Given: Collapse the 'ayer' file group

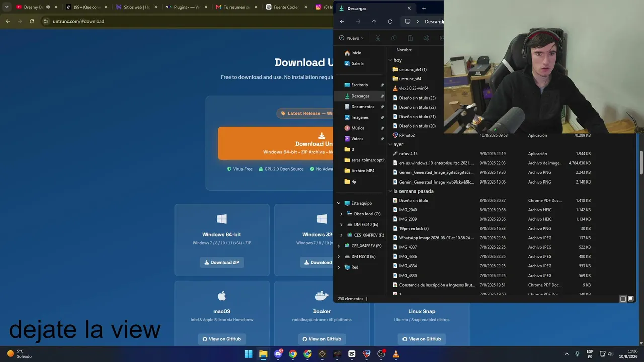Looking at the screenshot, I should (x=390, y=144).
